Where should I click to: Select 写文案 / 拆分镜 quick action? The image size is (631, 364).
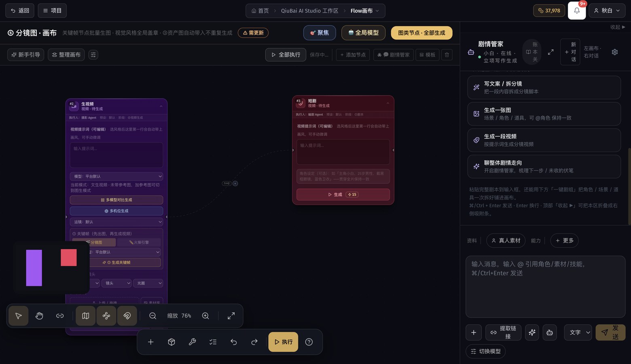pos(544,87)
